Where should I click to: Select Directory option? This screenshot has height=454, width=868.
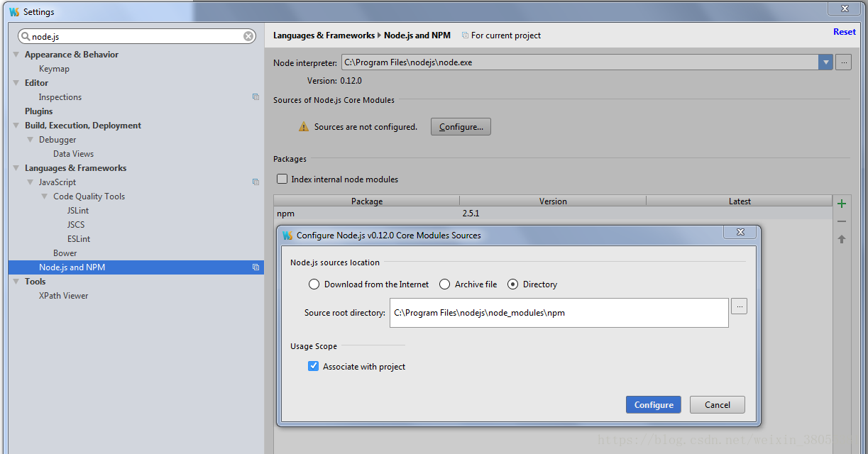coord(512,284)
